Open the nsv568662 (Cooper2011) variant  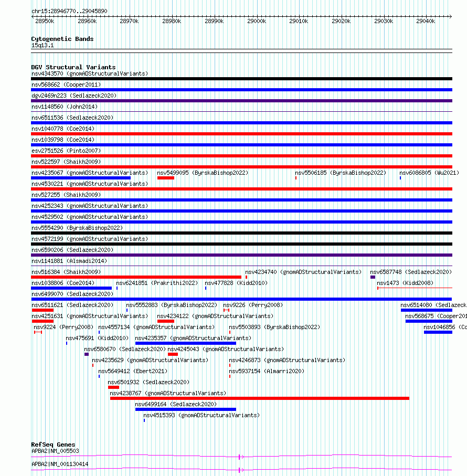(66, 84)
